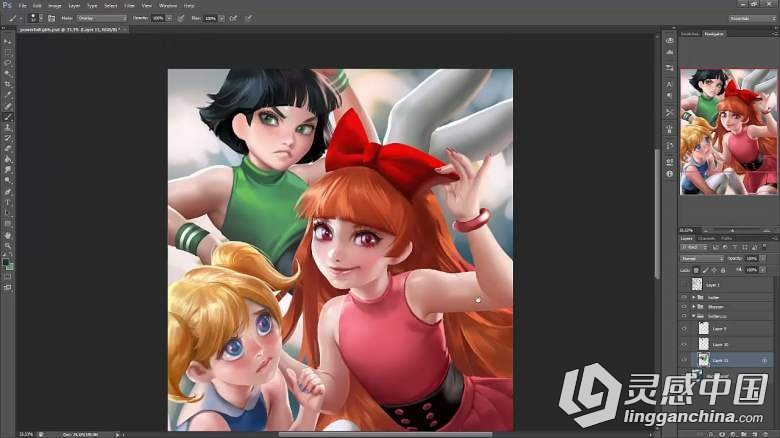Viewport: 780px width, 438px height.
Task: Switch to the Paths tab
Action: [x=726, y=238]
